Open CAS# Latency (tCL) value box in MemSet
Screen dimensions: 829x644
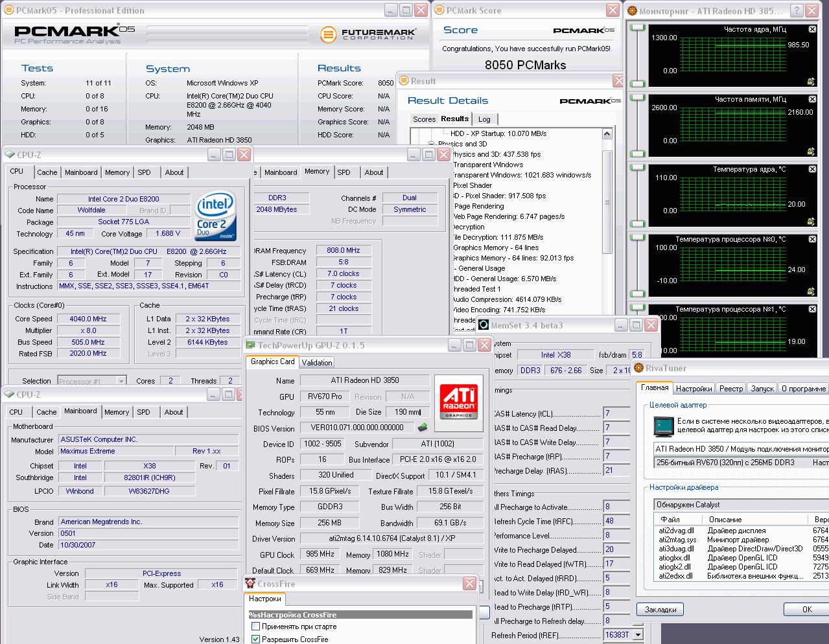[615, 413]
